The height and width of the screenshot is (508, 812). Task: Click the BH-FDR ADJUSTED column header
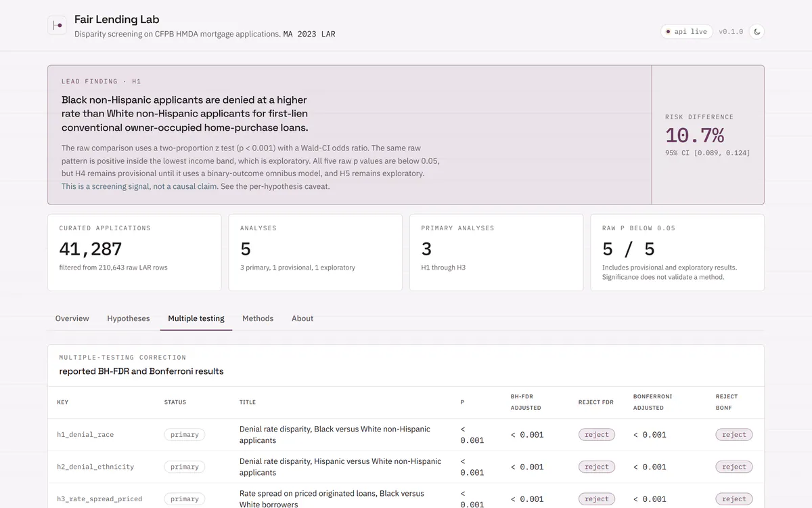click(x=526, y=402)
